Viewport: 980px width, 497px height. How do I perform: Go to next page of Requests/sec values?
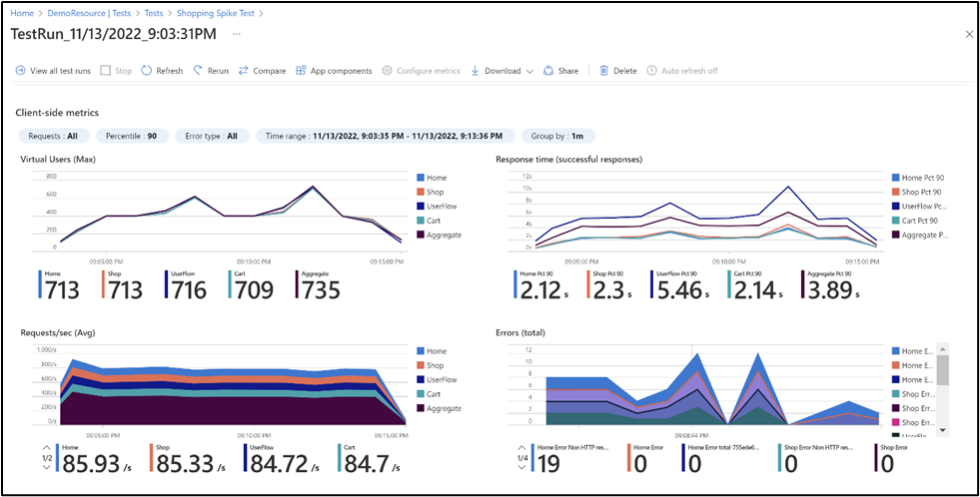[x=47, y=468]
